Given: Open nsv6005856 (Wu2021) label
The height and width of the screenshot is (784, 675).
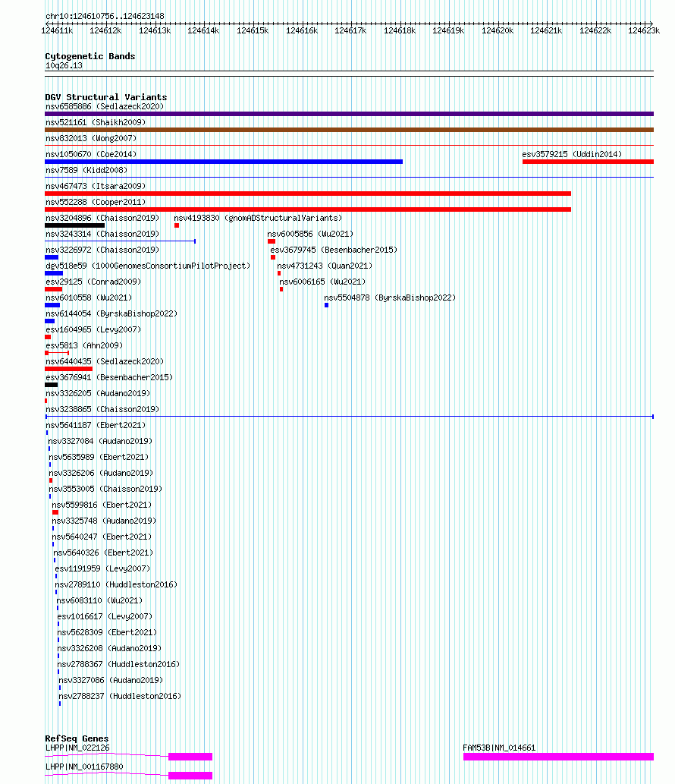Looking at the screenshot, I should (x=310, y=235).
